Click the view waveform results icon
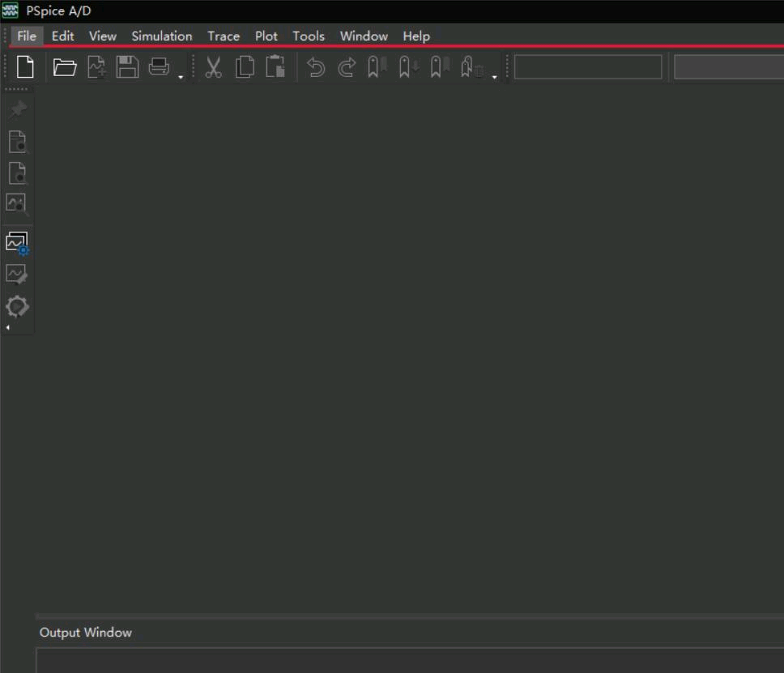This screenshot has width=784, height=673. click(17, 205)
